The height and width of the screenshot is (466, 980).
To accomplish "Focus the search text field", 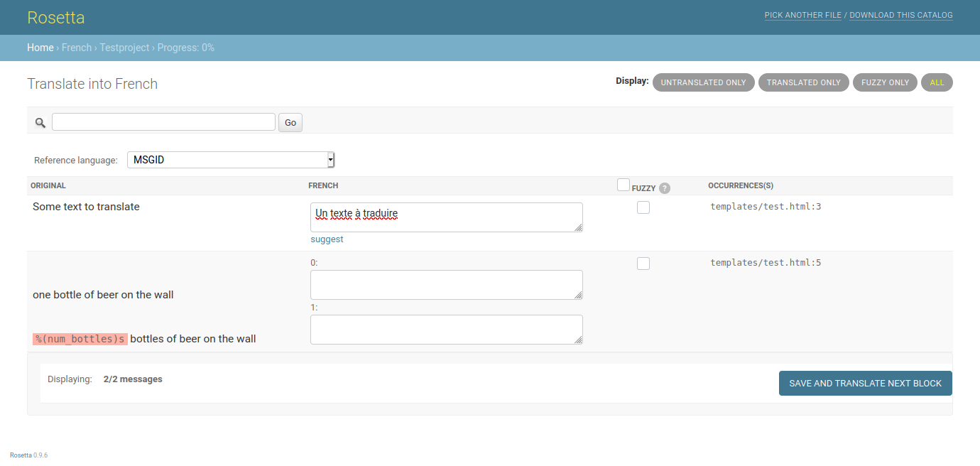I will click(163, 122).
